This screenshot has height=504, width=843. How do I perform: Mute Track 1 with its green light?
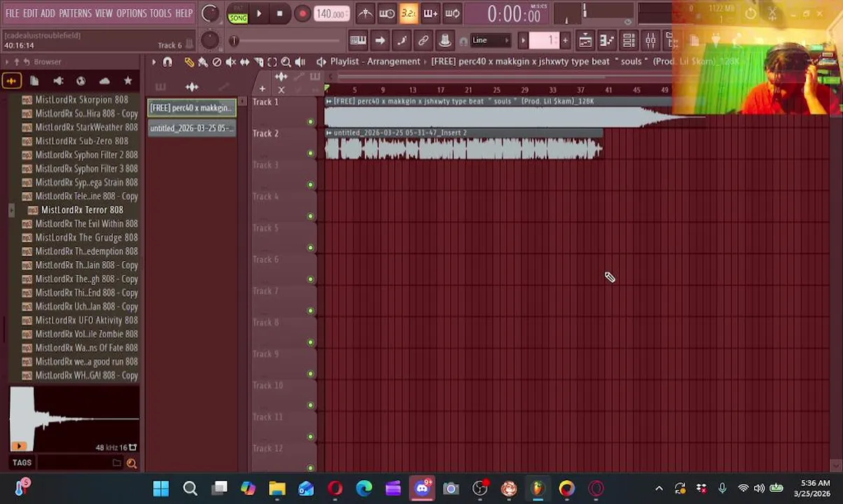tap(310, 122)
